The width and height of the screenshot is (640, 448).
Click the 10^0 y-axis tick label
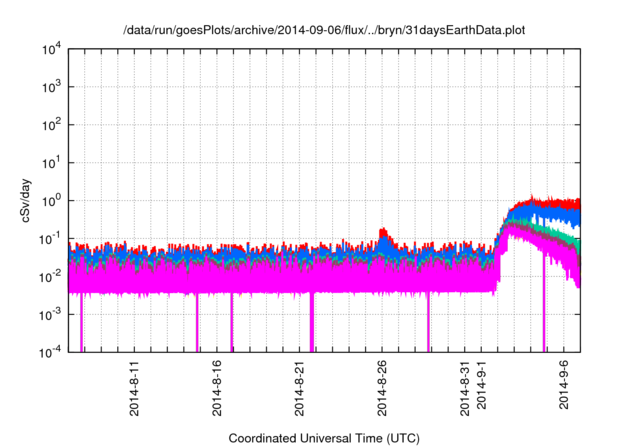[50, 201]
